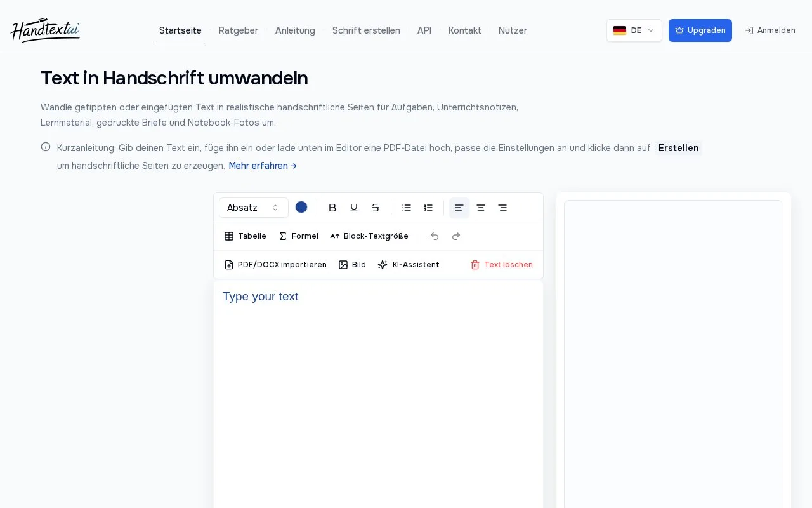Insert an image with Bild

[x=352, y=265]
